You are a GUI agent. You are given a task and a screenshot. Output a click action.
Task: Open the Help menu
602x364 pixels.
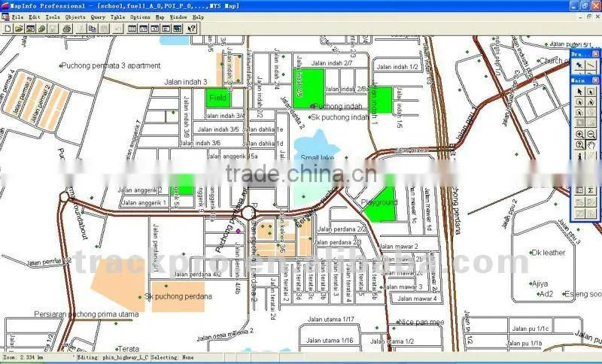tap(198, 17)
